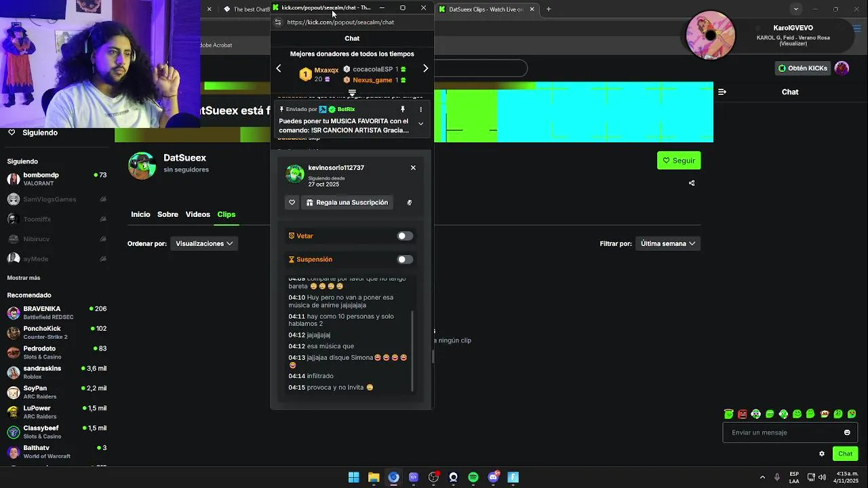
Task: Open Pedrodoto recommended channel
Action: (57, 352)
